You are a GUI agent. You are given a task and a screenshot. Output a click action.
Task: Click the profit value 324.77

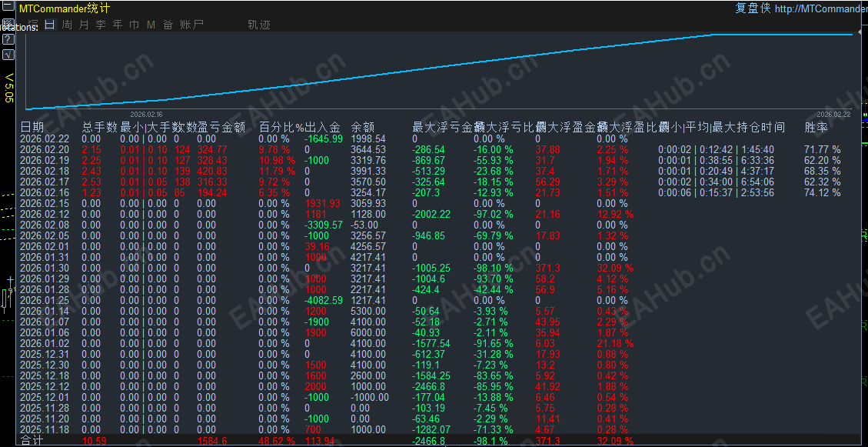tap(212, 149)
